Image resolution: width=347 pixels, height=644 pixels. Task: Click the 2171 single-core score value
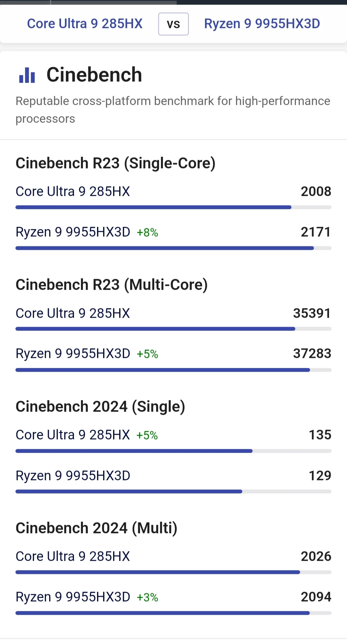[x=316, y=232]
